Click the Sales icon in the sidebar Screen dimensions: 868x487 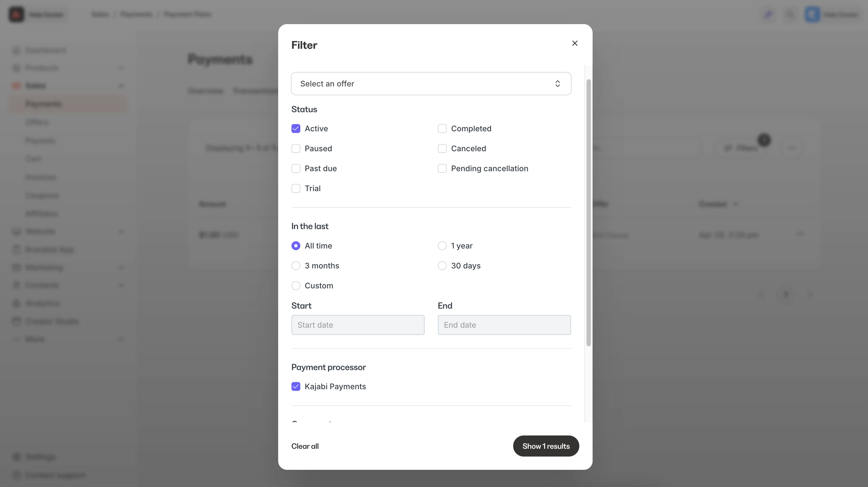pos(16,85)
